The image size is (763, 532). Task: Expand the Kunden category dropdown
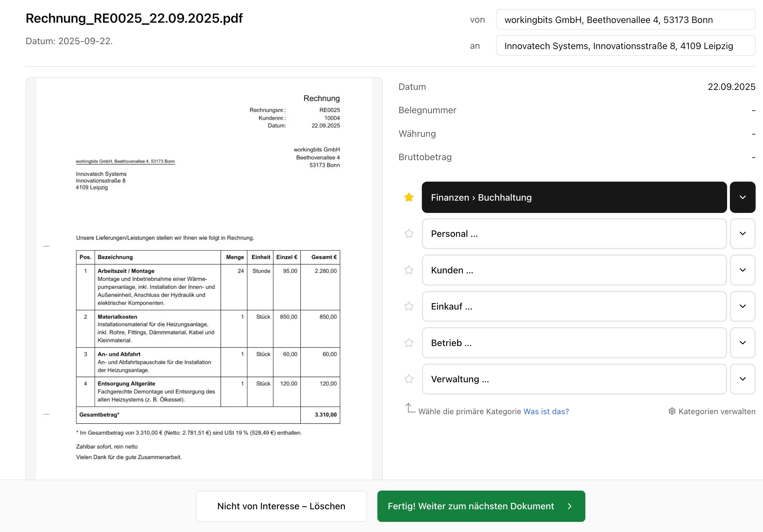coord(743,270)
